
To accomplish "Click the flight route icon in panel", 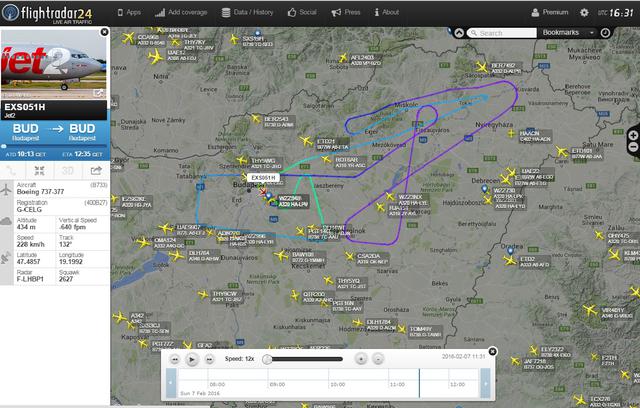I will pyautogui.click(x=12, y=171).
